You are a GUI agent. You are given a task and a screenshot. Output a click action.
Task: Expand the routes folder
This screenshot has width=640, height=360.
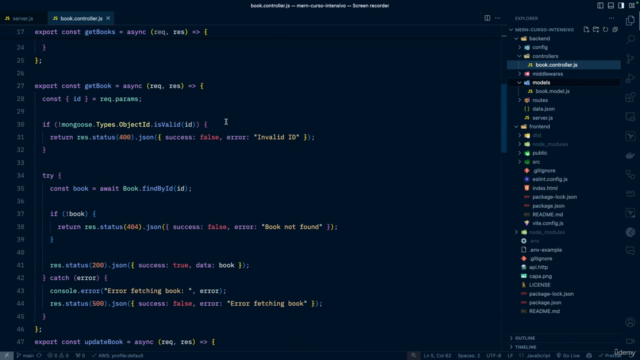(x=540, y=100)
